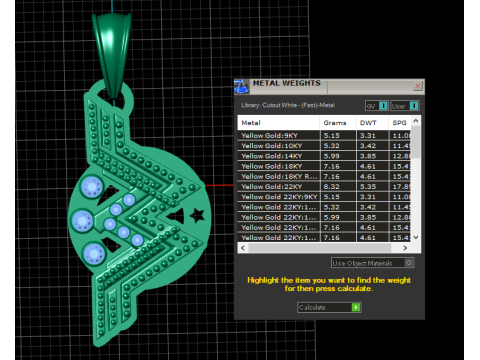This screenshot has width=480, height=360.
Task: Sort by the DWT column header
Action: (x=372, y=123)
